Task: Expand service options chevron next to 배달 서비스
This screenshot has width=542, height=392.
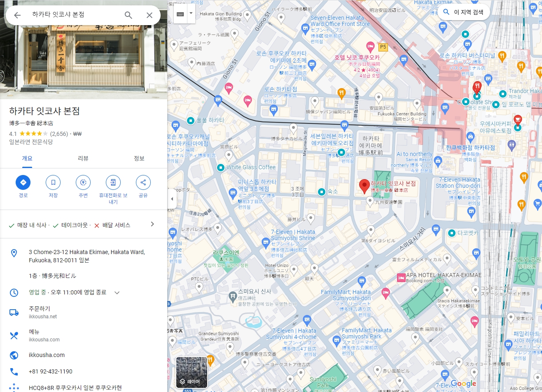Action: pos(152,224)
